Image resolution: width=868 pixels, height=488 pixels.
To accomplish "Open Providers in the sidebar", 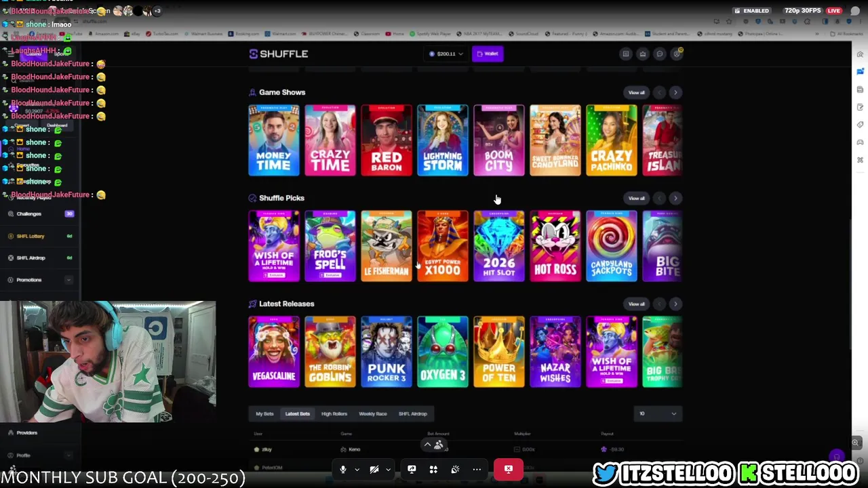I will click(27, 432).
